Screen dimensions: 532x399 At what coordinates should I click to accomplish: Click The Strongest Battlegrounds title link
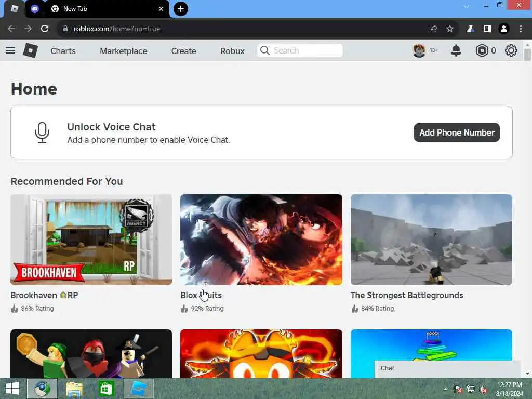pyautogui.click(x=407, y=295)
